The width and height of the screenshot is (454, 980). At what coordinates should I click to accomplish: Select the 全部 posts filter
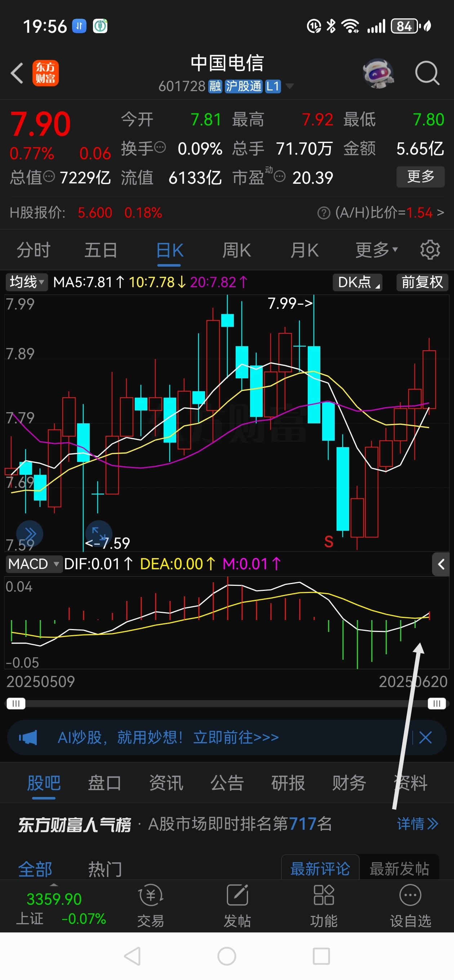point(35,869)
